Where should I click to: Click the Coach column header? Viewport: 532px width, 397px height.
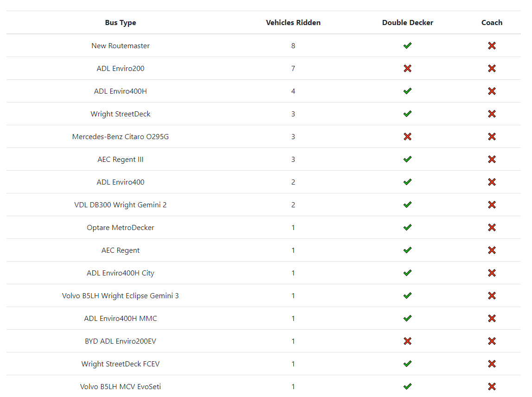[492, 23]
